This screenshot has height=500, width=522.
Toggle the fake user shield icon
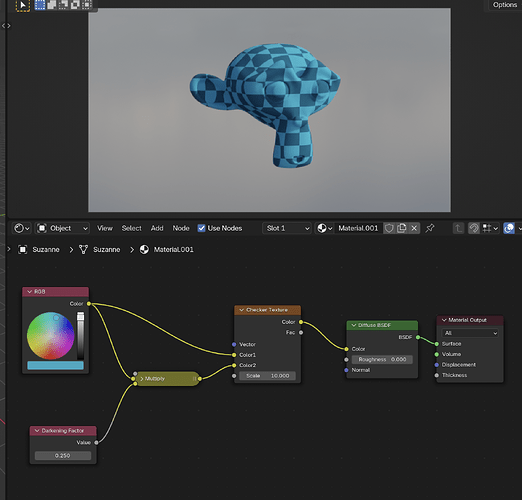(x=389, y=228)
